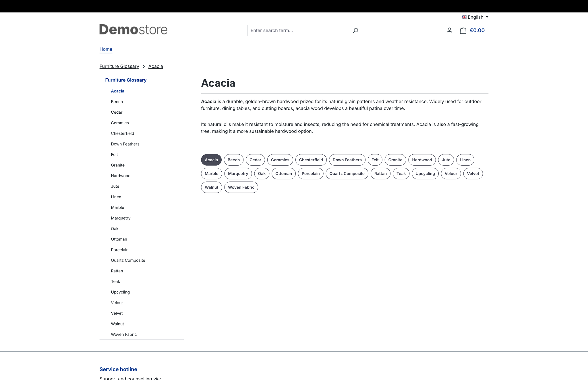Screen dimensions: 588x380
Task: Open Furniture Glossary breadcrumb link
Action: pos(119,66)
